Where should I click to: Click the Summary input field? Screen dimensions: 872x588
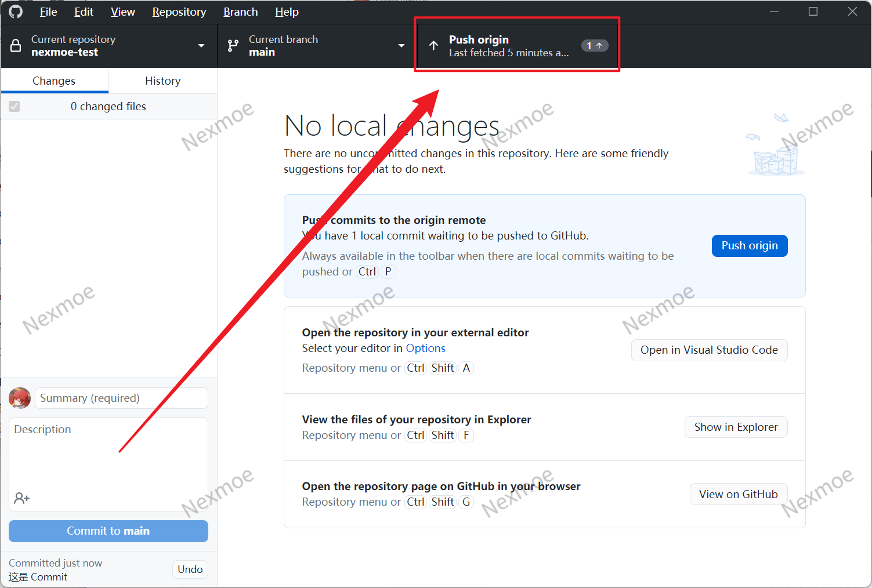click(121, 398)
